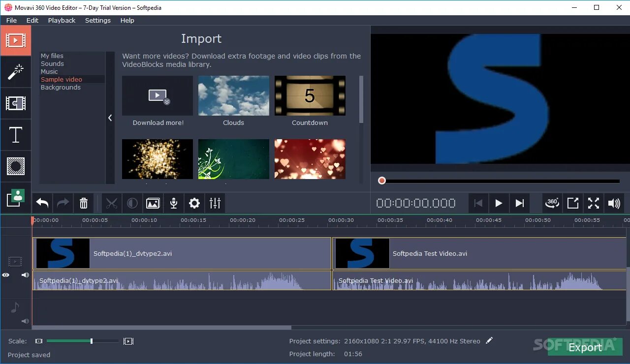630x364 pixels.
Task: Collapse the import category panel
Action: tap(110, 118)
